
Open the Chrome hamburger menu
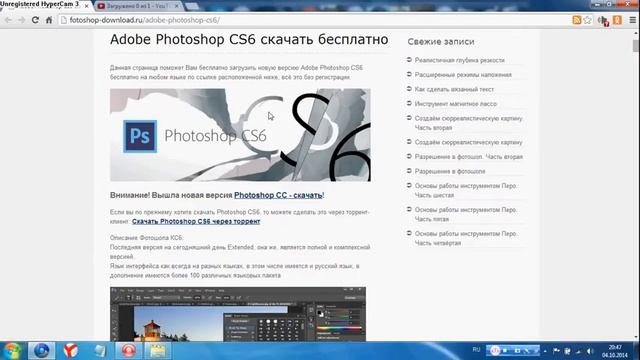(633, 20)
